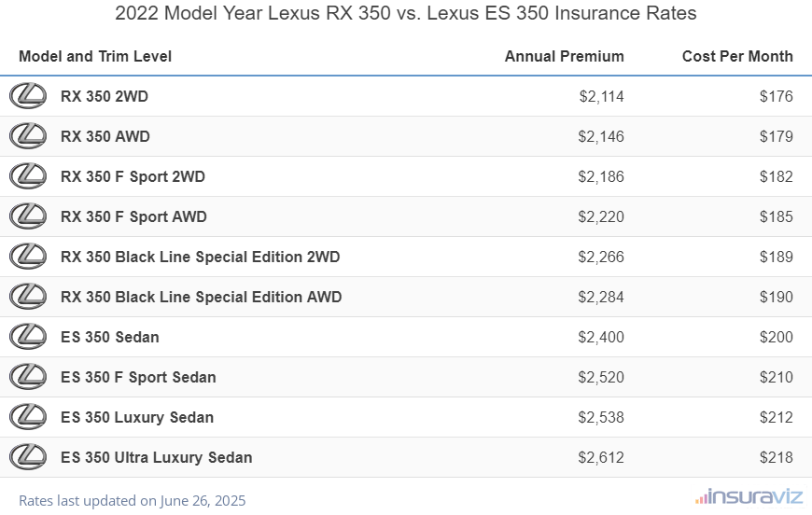Viewport: 812px width, 515px height.
Task: Click the $218 monthly cost value
Action: coord(777,457)
